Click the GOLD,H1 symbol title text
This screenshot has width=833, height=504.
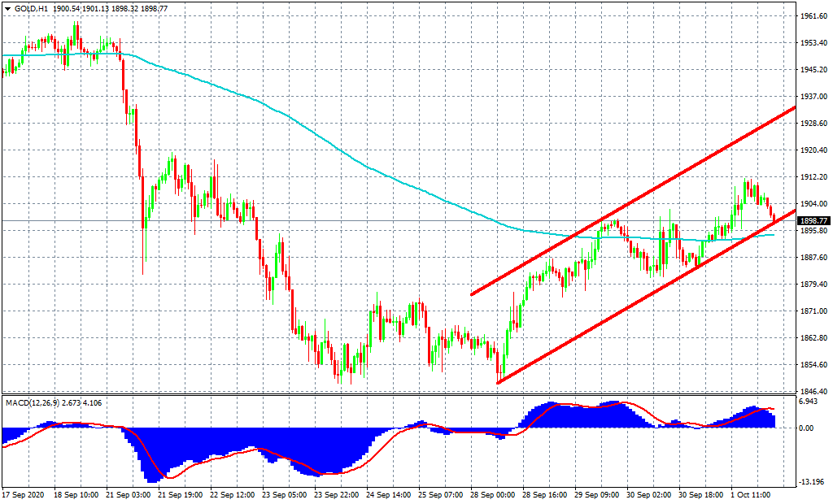[x=31, y=7]
